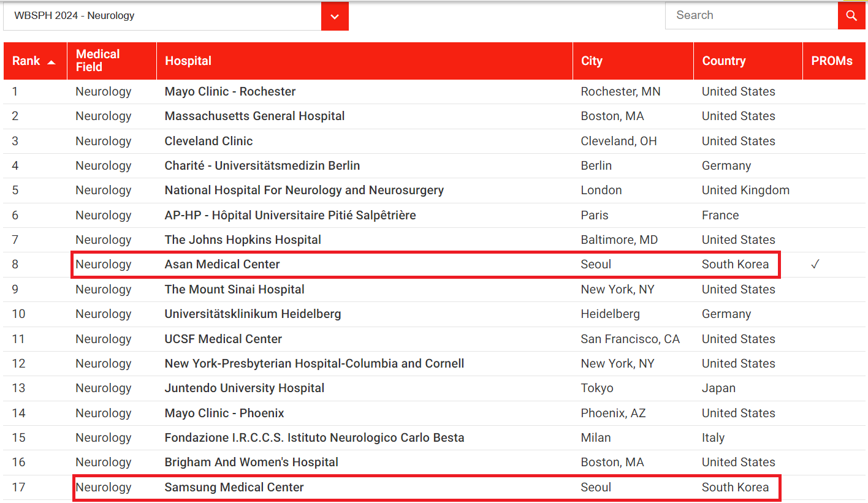The width and height of the screenshot is (868, 503).
Task: Toggle the Rank ascending sort arrow
Action: 51,62
